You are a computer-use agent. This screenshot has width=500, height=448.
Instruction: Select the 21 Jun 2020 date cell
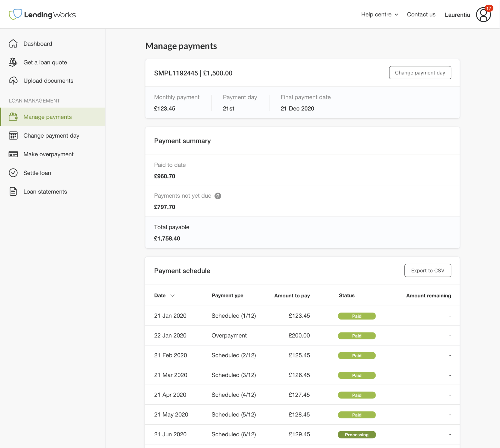(x=170, y=434)
